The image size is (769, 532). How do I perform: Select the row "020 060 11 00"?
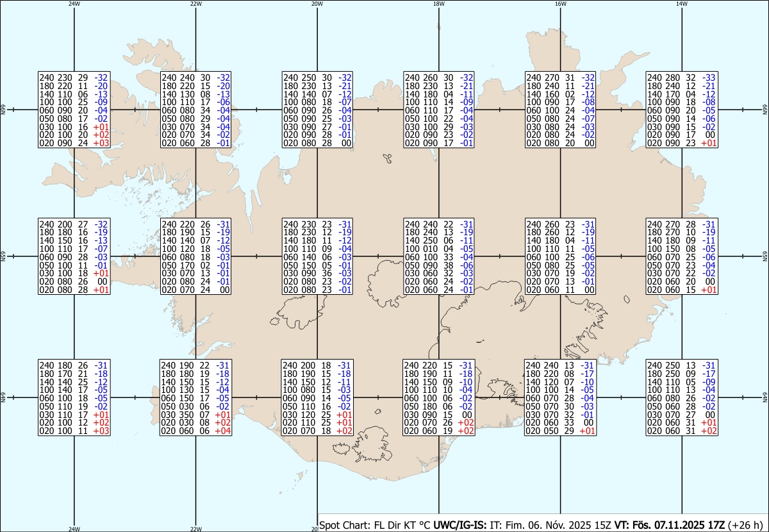(561, 290)
